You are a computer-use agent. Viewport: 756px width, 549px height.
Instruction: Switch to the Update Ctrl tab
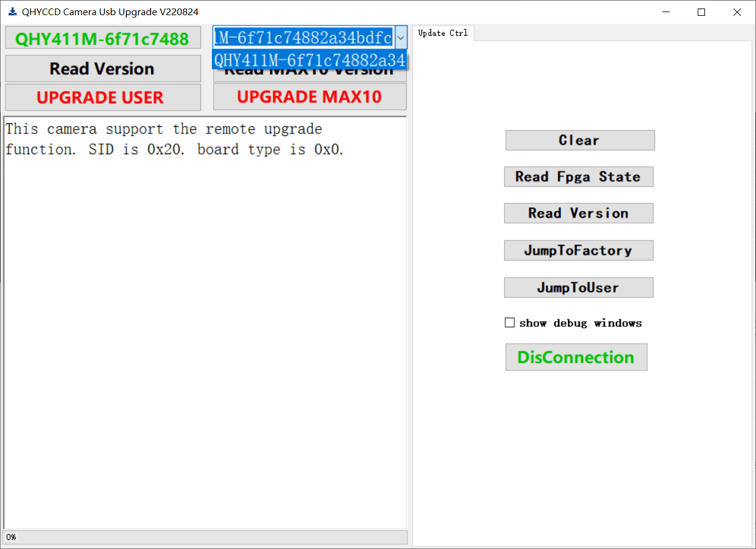coord(443,33)
